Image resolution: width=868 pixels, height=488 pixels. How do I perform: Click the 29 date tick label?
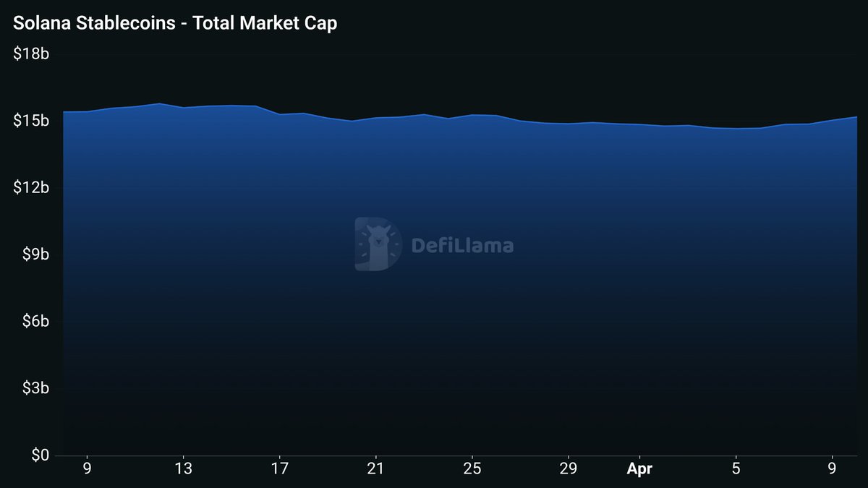click(568, 468)
